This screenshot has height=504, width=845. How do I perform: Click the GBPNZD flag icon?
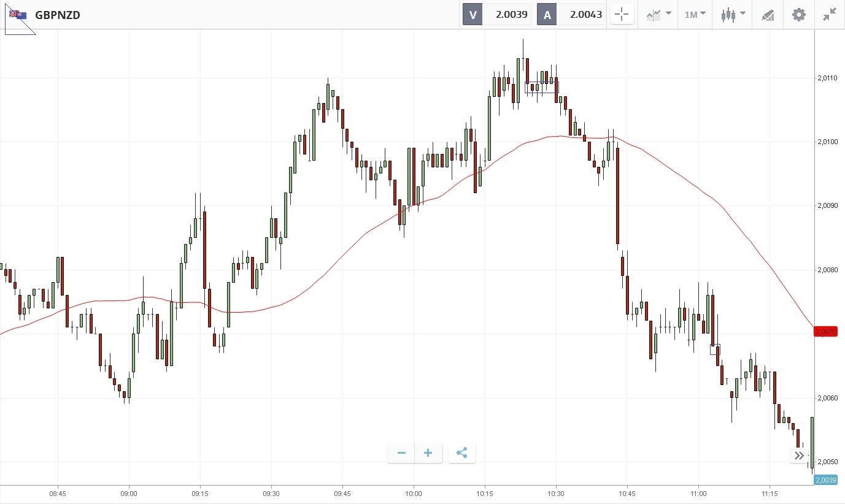pyautogui.click(x=18, y=15)
